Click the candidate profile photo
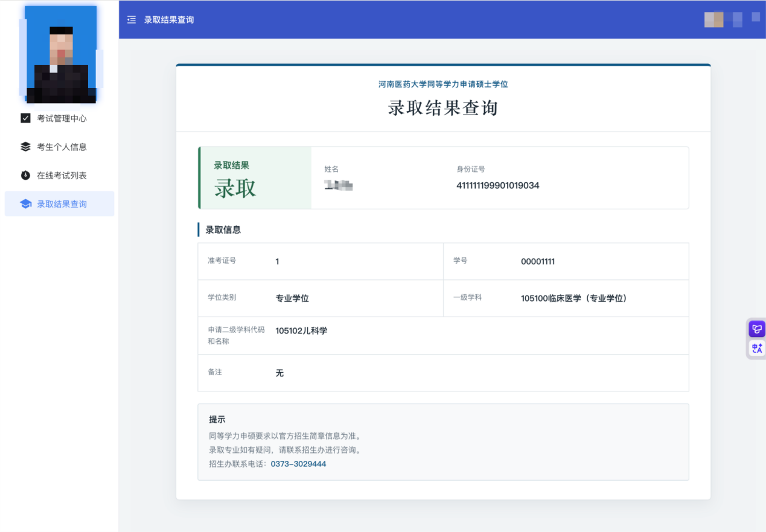Image resolution: width=766 pixels, height=532 pixels. (60, 55)
